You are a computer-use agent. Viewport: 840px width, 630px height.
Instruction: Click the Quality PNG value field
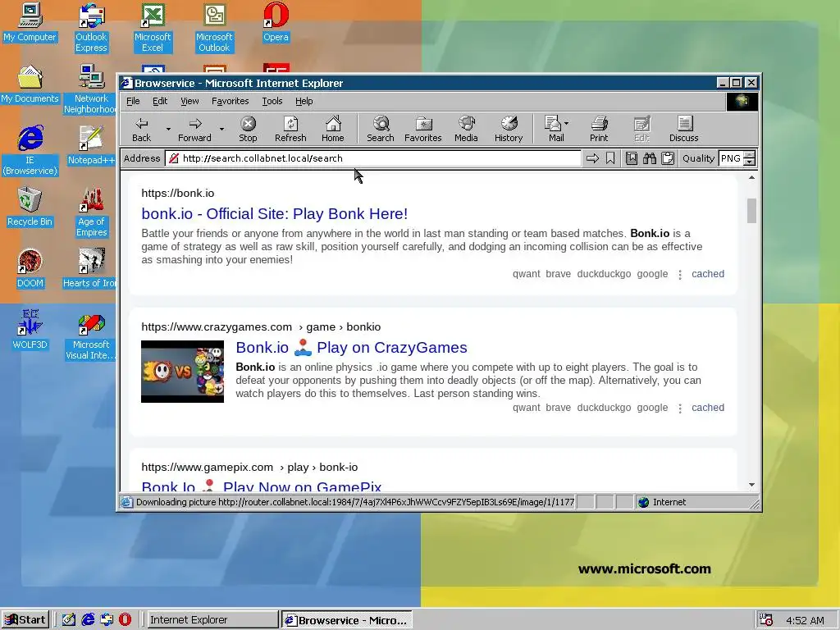pos(731,158)
